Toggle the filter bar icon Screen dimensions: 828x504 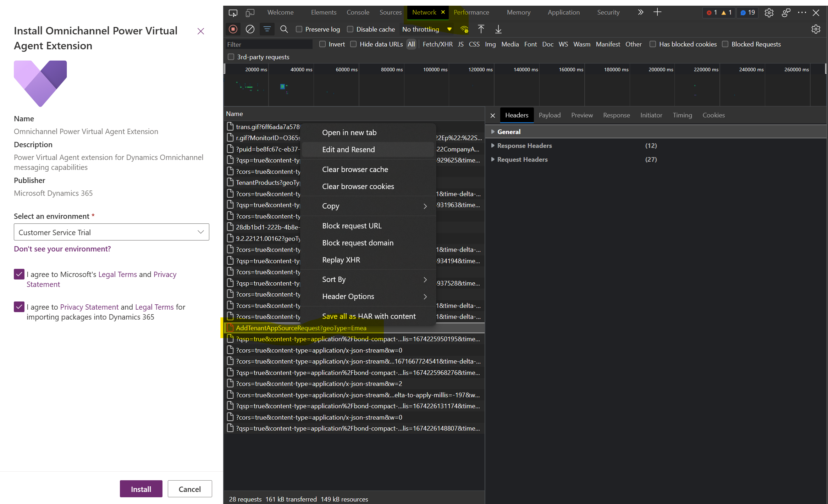pos(267,29)
